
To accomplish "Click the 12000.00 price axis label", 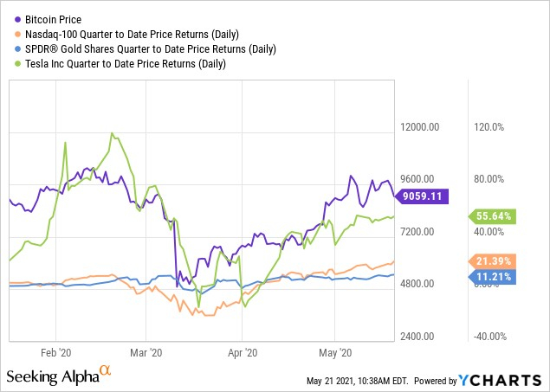I will 424,127.
